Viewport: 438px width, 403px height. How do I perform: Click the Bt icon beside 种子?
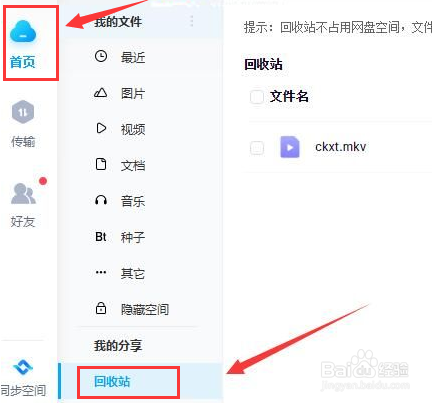coord(101,237)
